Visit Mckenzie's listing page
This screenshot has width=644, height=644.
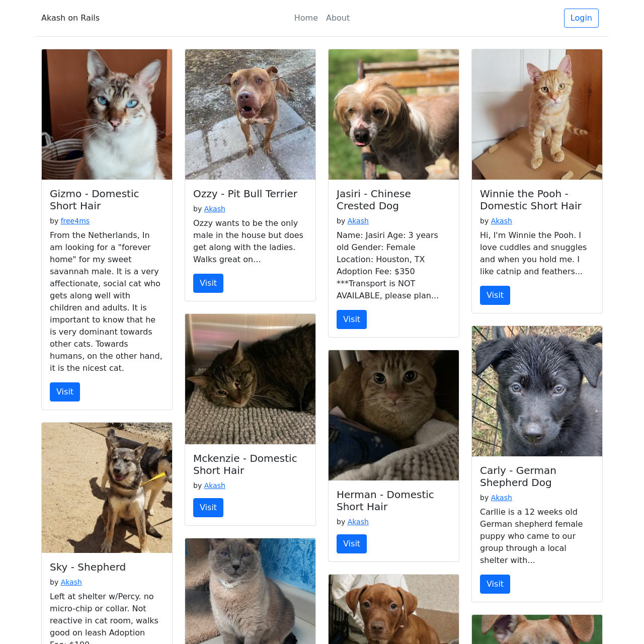[x=208, y=508]
